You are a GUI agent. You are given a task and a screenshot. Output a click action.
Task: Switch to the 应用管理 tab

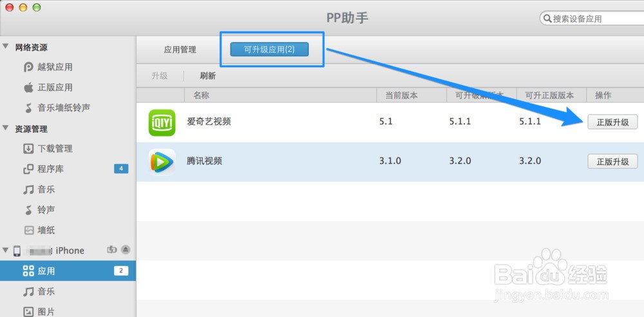[x=180, y=50]
